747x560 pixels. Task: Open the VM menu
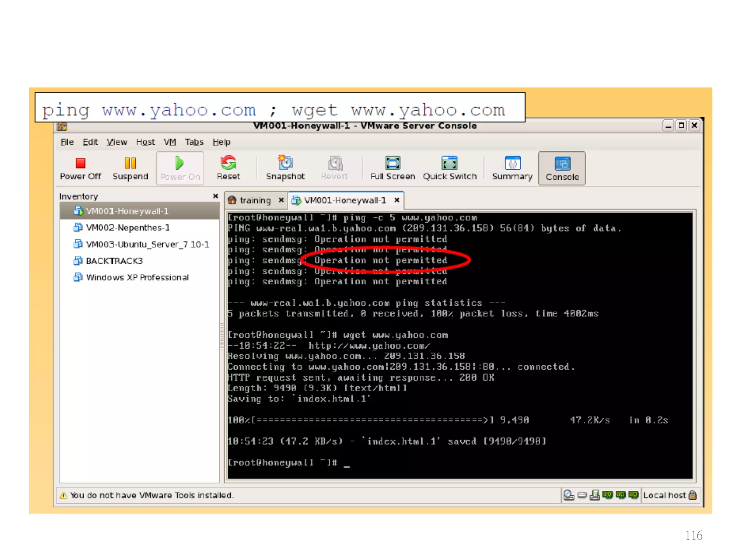pyautogui.click(x=170, y=142)
